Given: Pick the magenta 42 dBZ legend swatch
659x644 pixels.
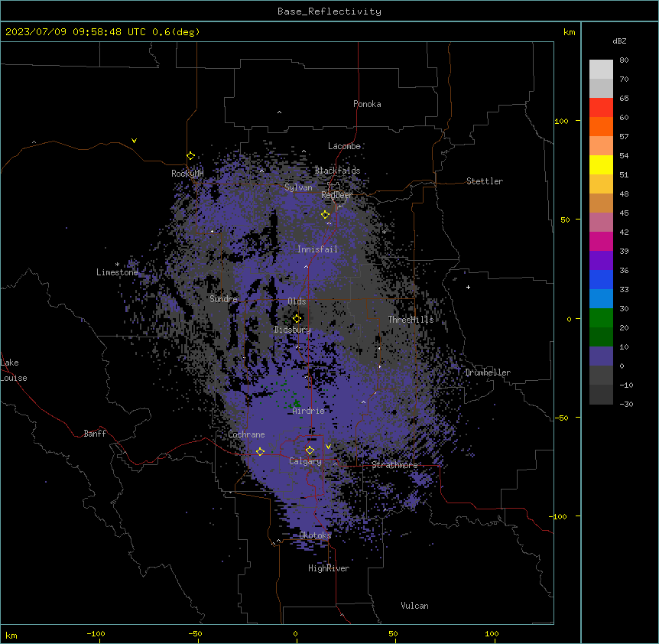Looking at the screenshot, I should tap(601, 241).
